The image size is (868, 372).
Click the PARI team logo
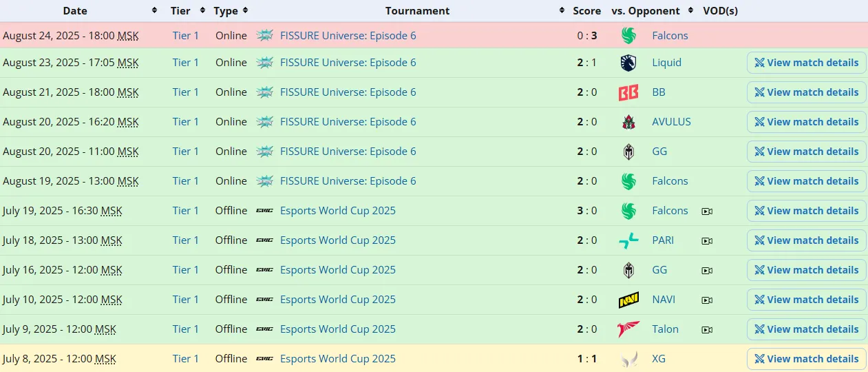pos(628,240)
